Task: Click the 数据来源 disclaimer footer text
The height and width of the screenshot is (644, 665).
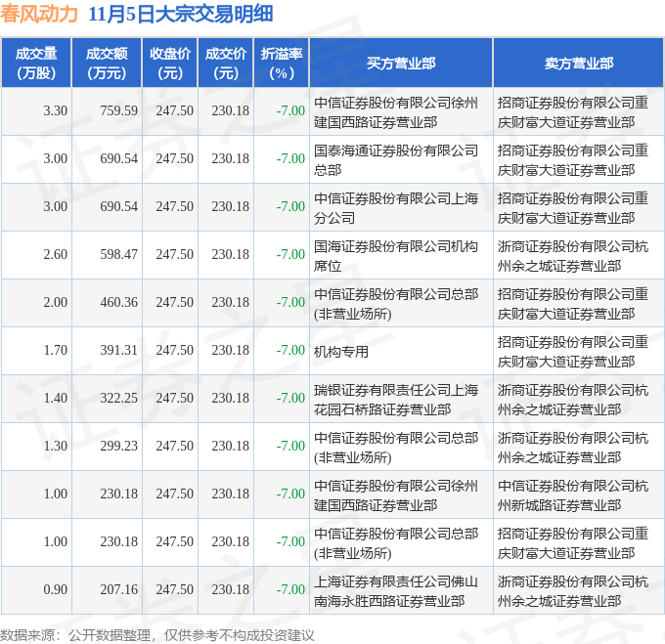Action: click(157, 635)
